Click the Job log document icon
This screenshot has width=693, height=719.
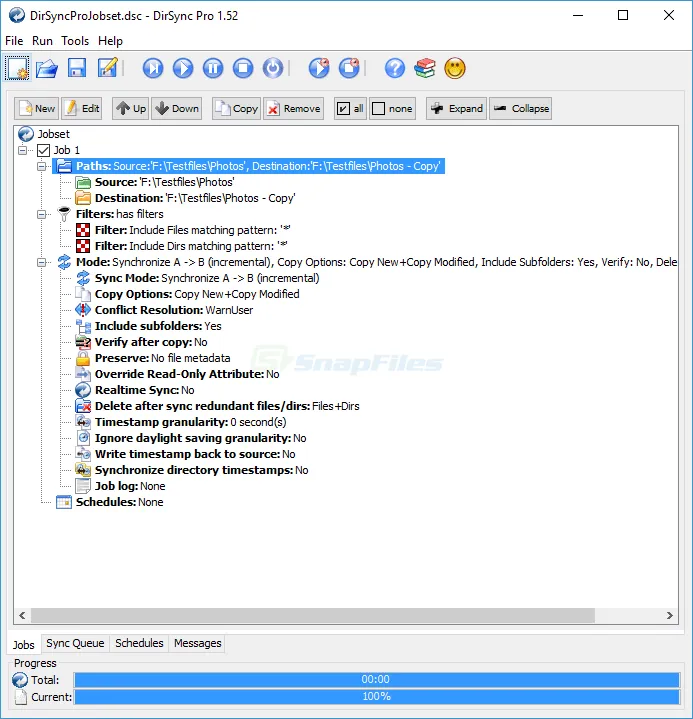[83, 486]
